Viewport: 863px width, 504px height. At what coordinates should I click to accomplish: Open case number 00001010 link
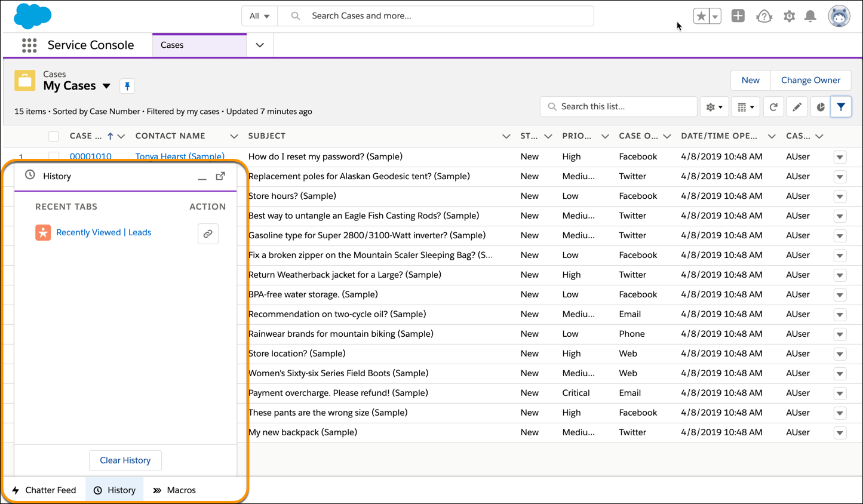pyautogui.click(x=91, y=157)
